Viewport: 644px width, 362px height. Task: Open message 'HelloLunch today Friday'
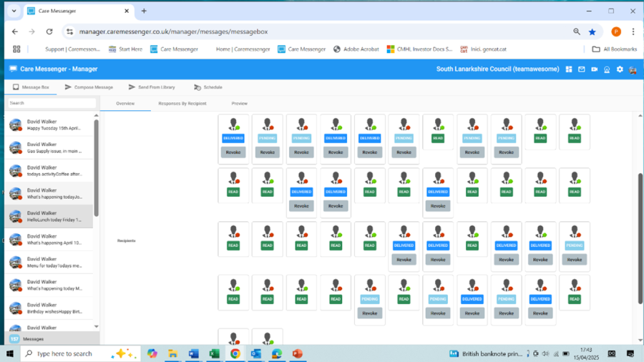click(x=49, y=216)
